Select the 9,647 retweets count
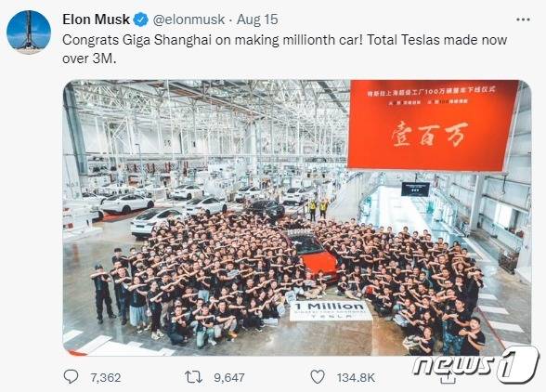546x392 pixels. pyautogui.click(x=229, y=378)
